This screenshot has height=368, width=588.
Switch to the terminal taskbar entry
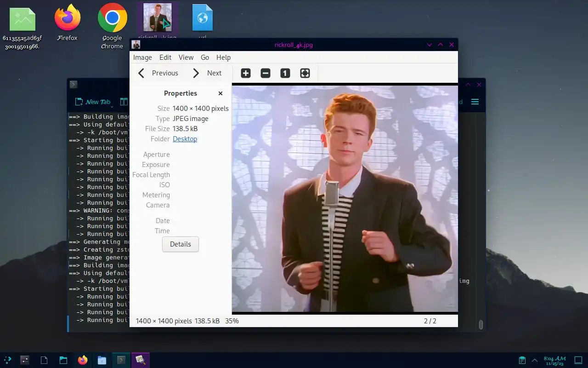(121, 360)
